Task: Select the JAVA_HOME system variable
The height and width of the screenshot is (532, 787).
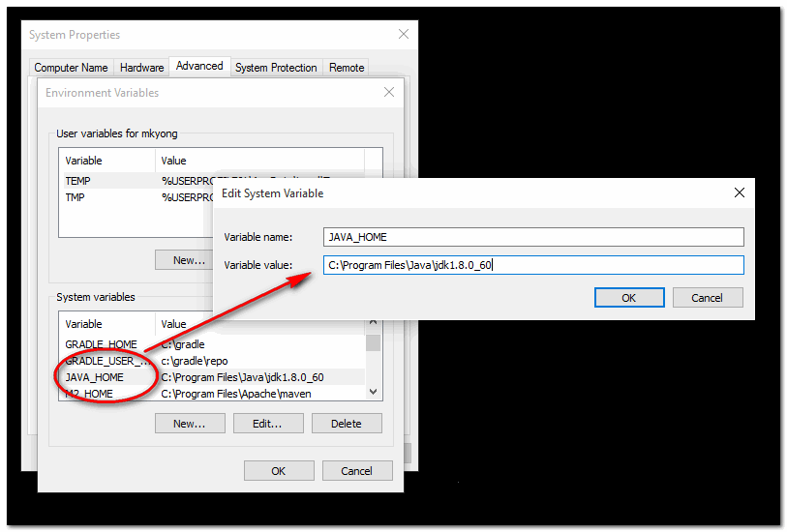Action: tap(212, 377)
